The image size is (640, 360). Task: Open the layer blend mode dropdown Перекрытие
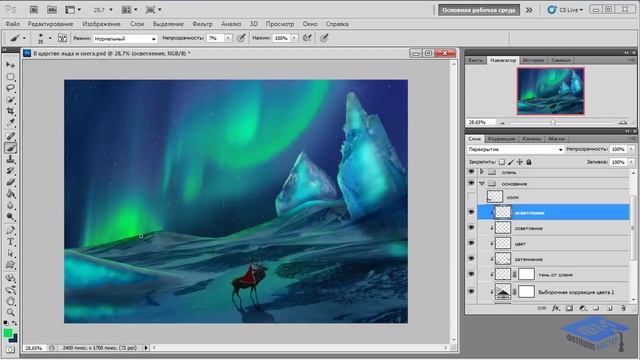point(515,149)
